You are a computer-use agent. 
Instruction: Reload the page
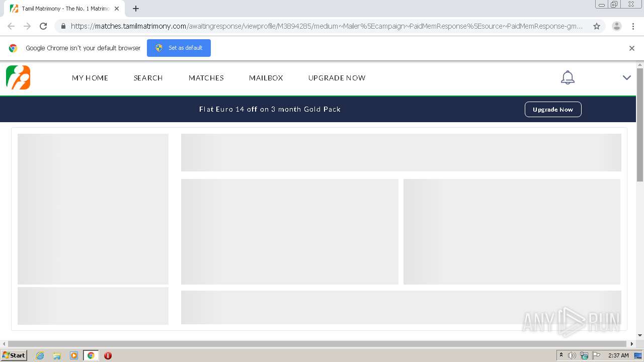(43, 26)
